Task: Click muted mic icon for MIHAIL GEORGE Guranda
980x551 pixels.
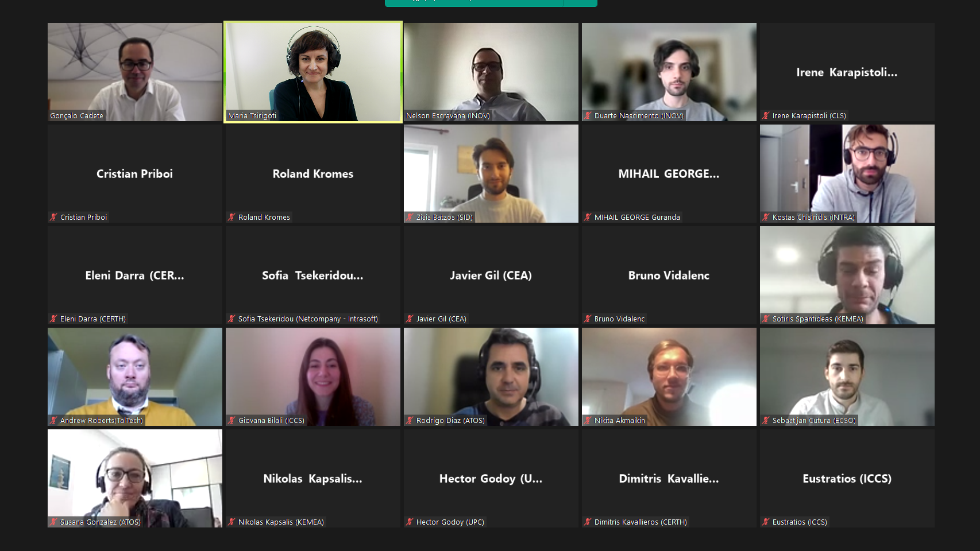Action: [588, 218]
